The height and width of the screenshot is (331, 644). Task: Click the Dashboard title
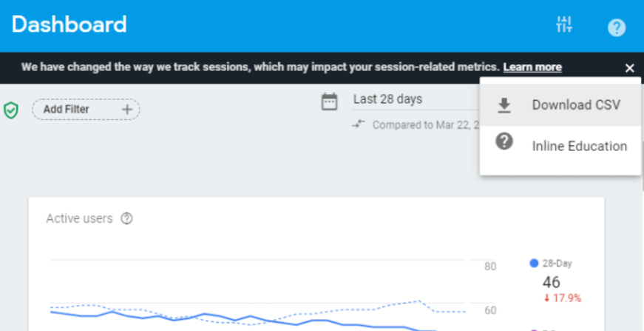click(x=70, y=24)
